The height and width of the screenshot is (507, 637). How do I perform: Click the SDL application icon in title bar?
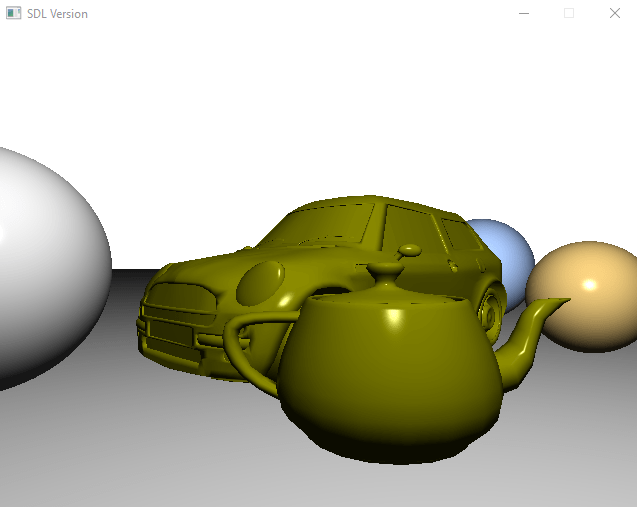tap(13, 13)
